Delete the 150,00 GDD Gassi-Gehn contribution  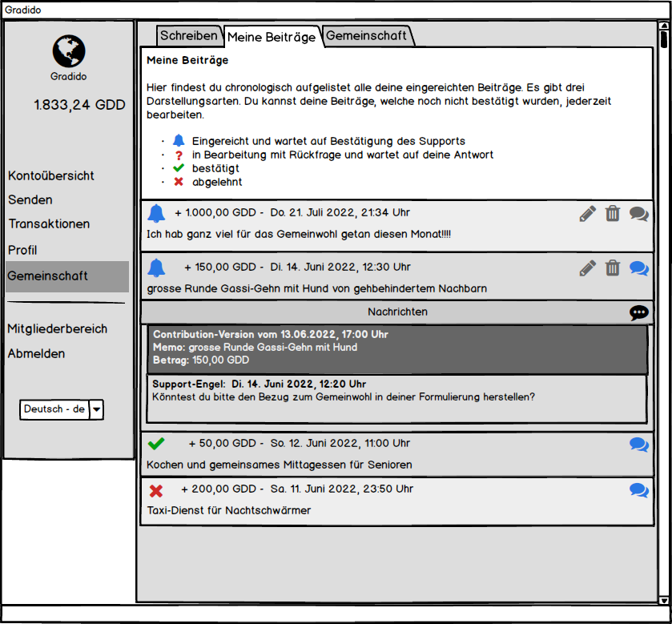coord(613,268)
